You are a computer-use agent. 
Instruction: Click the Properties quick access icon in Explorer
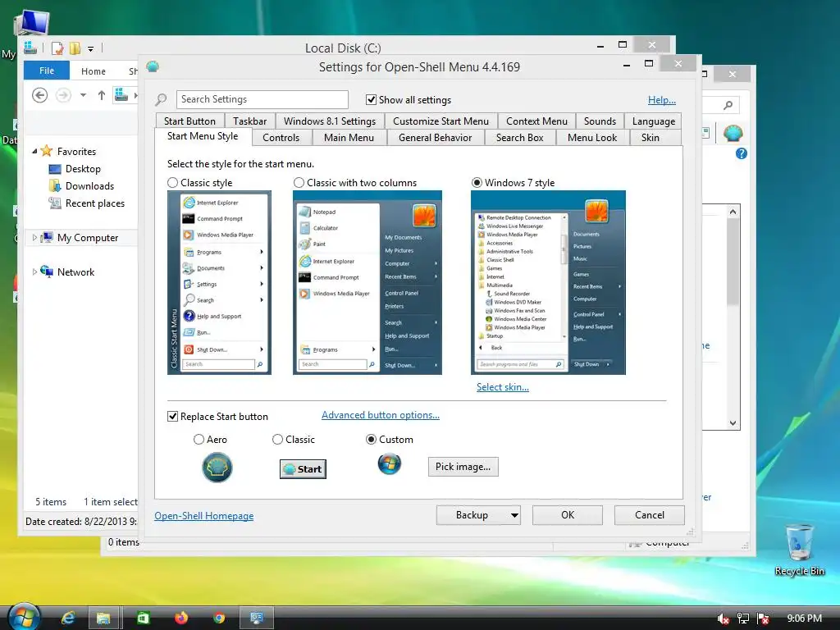pyautogui.click(x=57, y=48)
